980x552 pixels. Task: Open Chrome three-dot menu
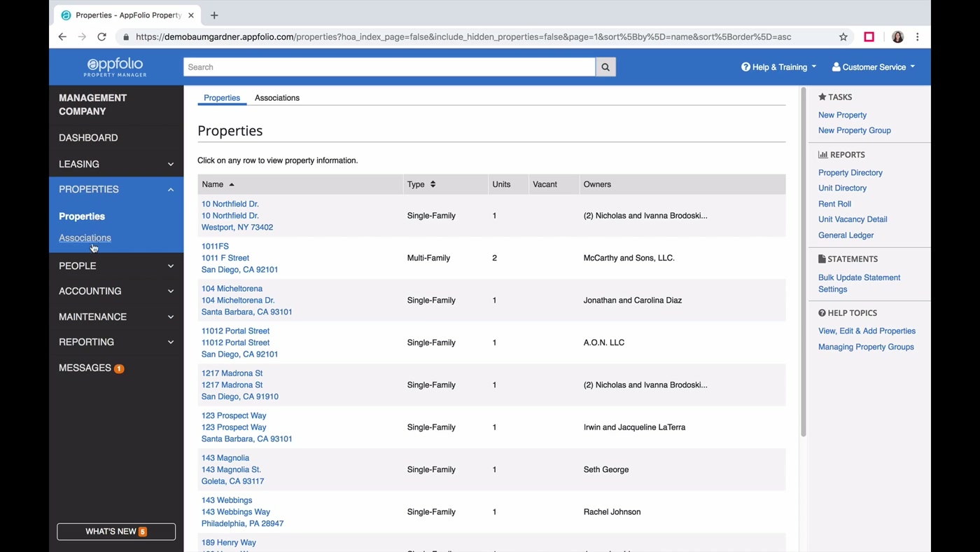click(x=918, y=37)
